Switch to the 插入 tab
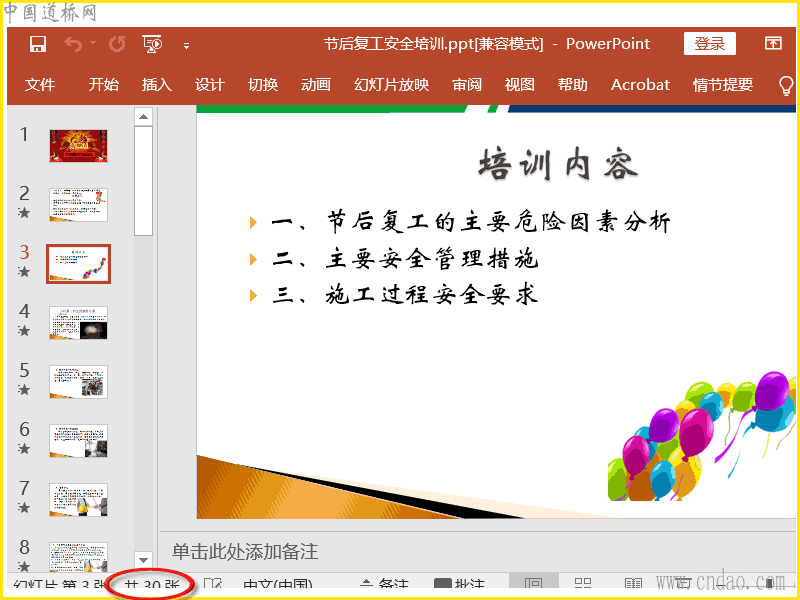 [x=157, y=84]
